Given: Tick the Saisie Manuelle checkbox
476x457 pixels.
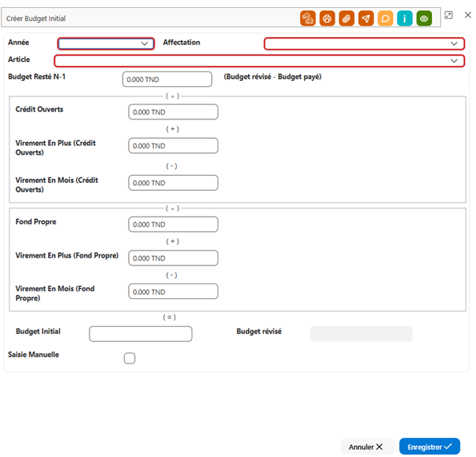Looking at the screenshot, I should pos(130,358).
